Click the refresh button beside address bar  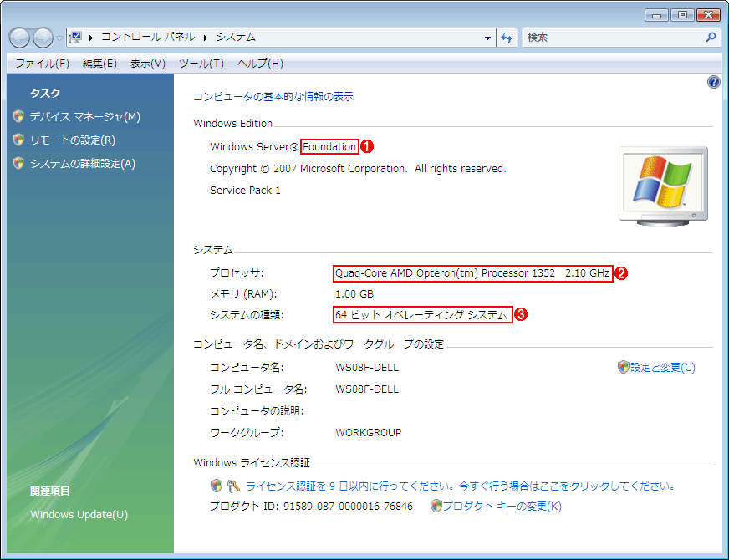point(507,38)
